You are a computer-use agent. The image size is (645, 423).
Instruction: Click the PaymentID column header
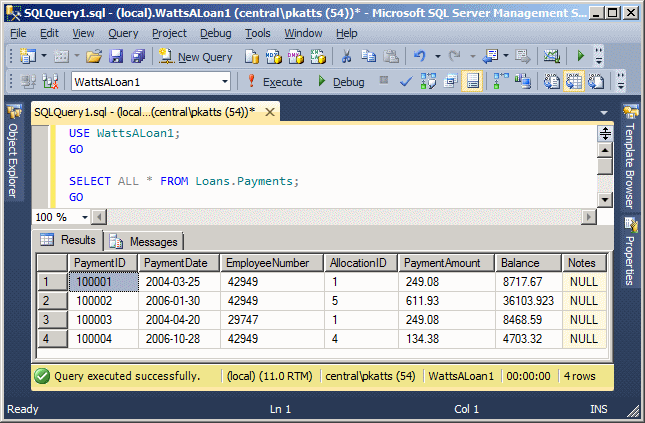pos(103,263)
